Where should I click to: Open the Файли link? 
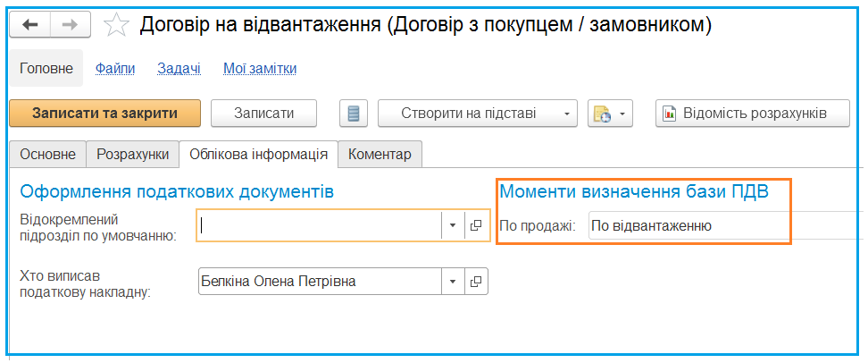point(115,69)
